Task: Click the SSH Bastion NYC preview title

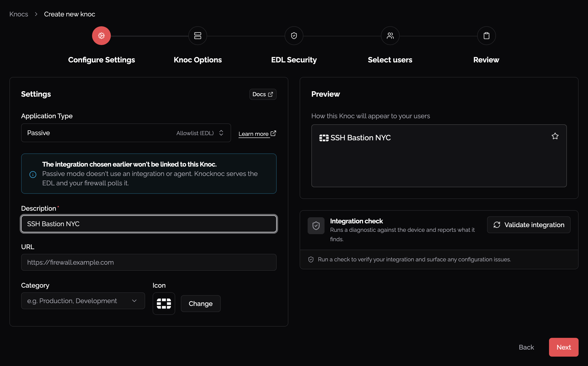Action: coord(360,138)
